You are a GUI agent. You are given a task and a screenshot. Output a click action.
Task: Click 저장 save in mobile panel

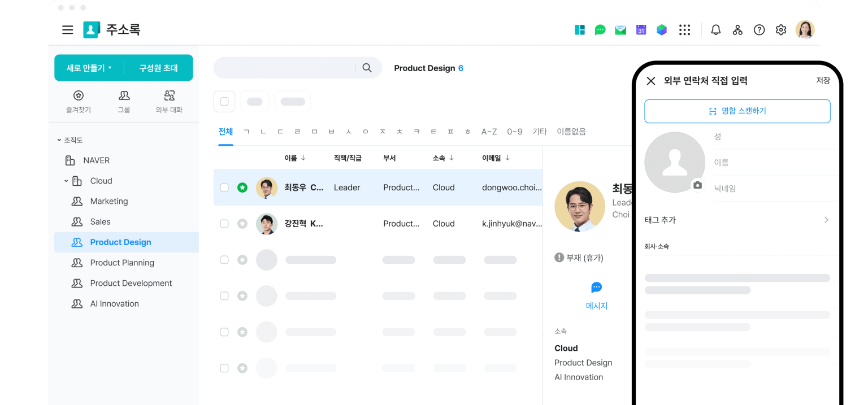click(823, 81)
